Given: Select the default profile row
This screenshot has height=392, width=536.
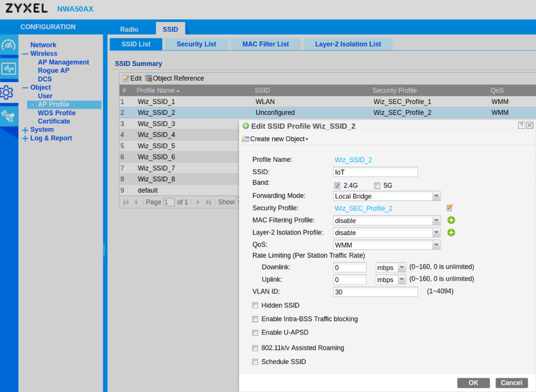Looking at the screenshot, I should (179, 190).
